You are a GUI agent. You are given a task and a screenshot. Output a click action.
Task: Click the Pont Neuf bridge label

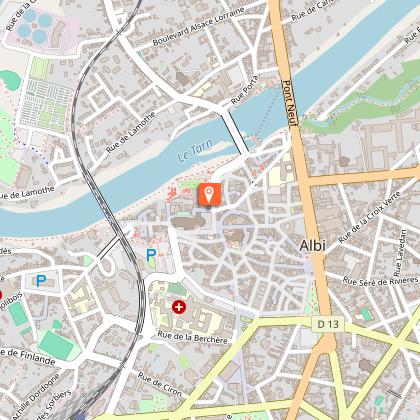click(289, 103)
